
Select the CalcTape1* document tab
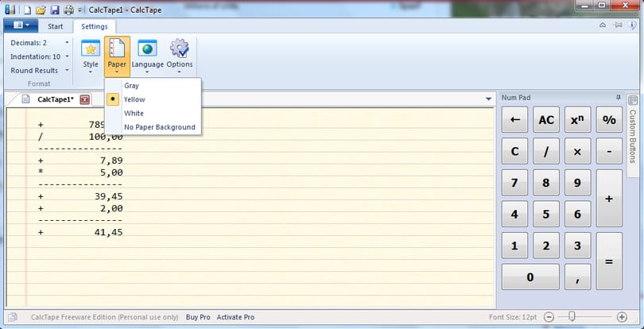coord(56,99)
